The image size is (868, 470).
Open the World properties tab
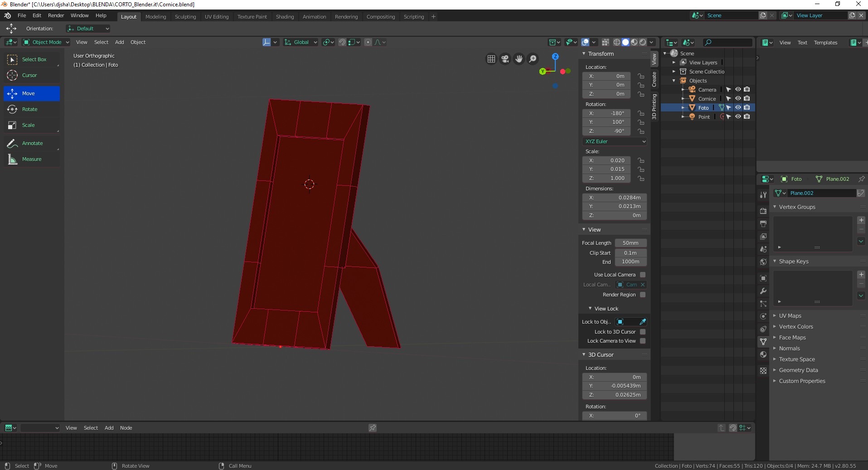pos(763,262)
